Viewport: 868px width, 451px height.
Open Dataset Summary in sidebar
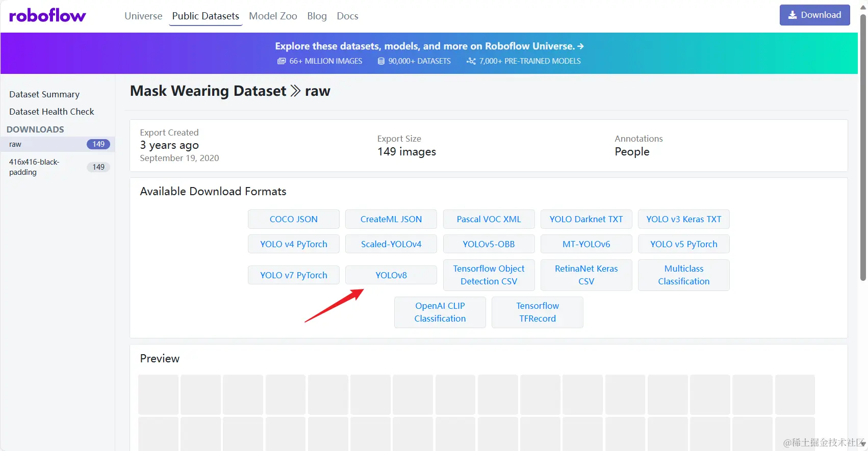pyautogui.click(x=44, y=94)
